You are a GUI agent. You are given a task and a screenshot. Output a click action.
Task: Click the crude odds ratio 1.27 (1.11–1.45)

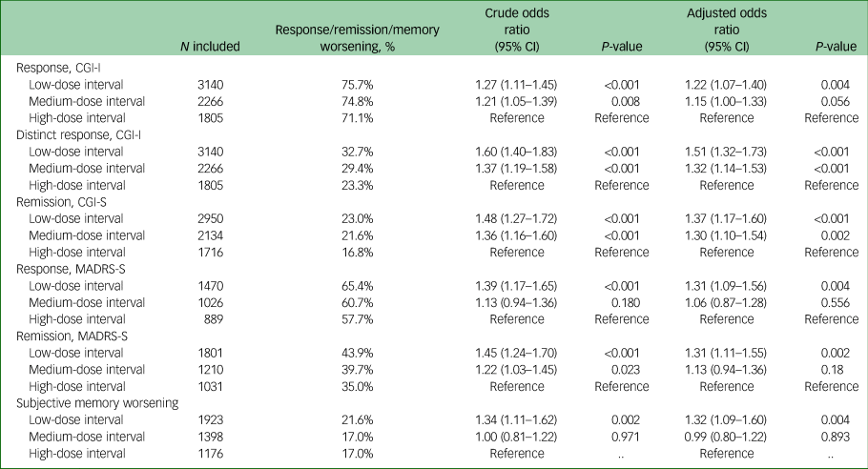click(x=516, y=85)
